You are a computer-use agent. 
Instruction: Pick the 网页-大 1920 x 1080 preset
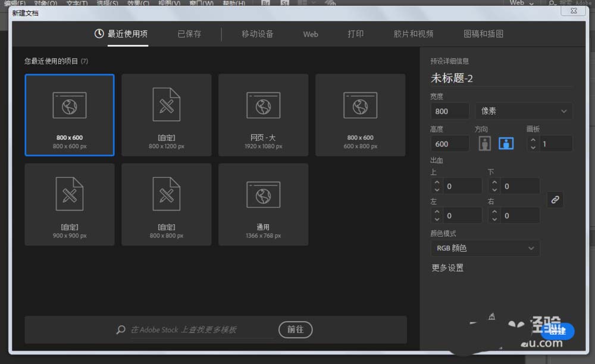[264, 115]
